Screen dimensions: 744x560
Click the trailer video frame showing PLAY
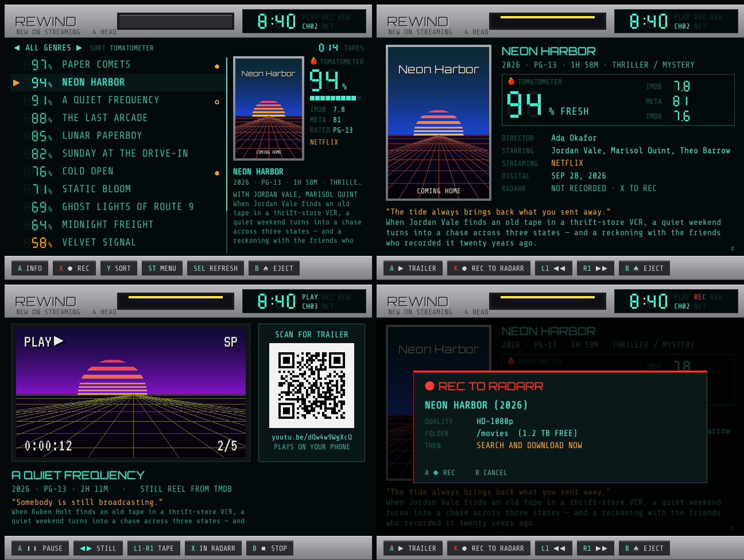[131, 393]
